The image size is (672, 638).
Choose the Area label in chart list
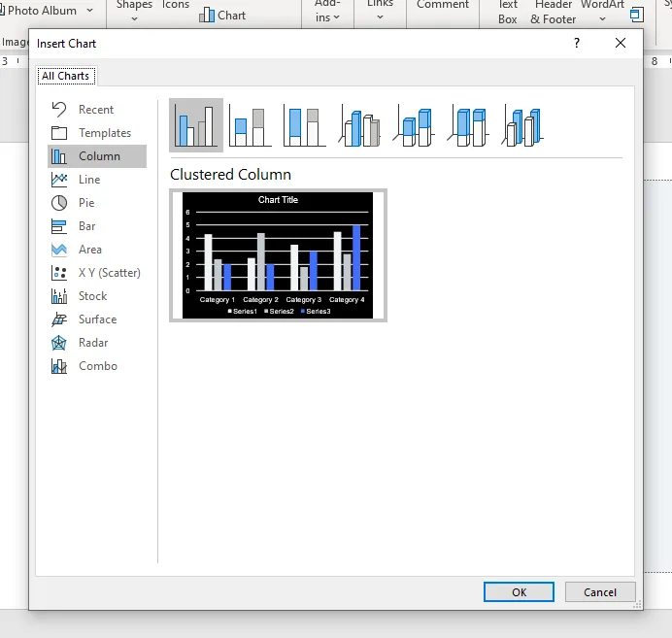(x=90, y=250)
